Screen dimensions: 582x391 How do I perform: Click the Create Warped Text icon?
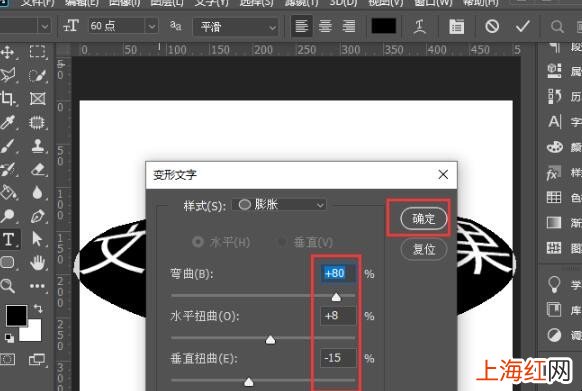point(420,27)
